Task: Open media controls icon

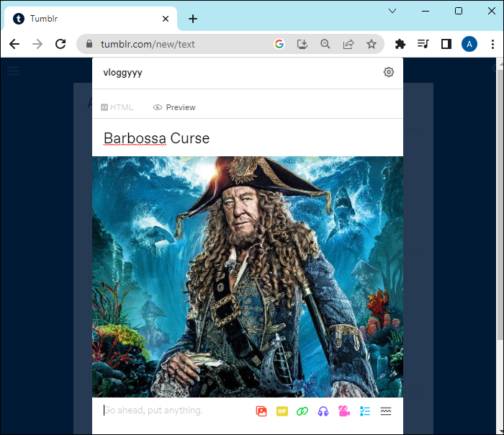Action: 423,44
